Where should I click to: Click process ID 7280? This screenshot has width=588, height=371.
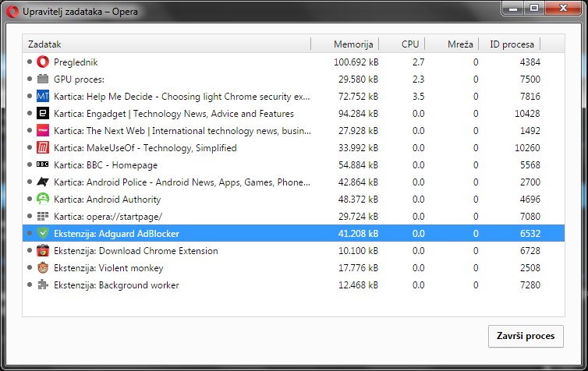[530, 285]
